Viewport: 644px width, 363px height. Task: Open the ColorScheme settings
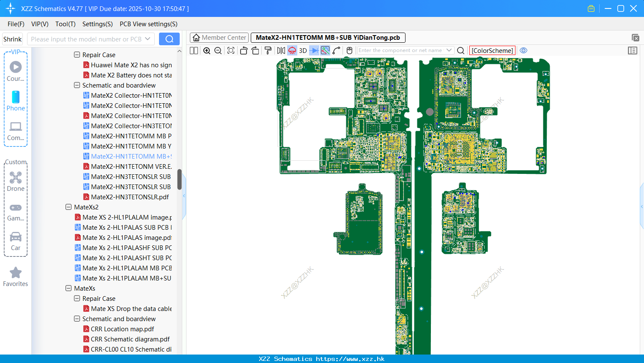tap(492, 50)
